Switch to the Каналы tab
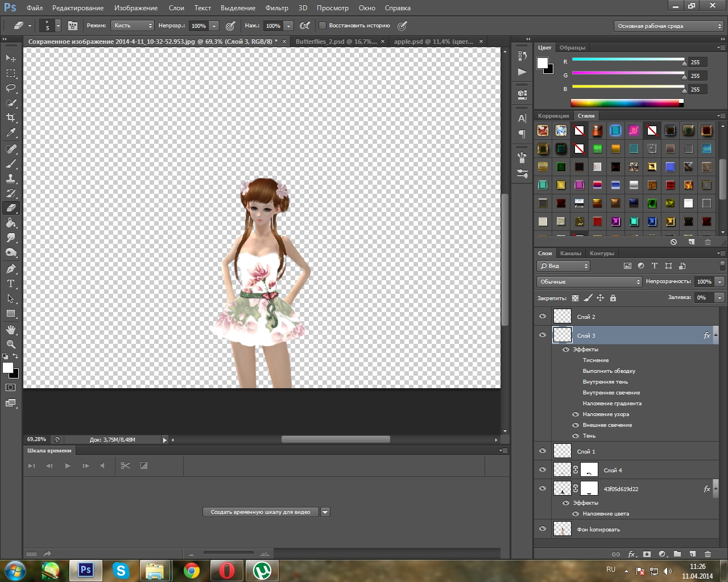Screen dimensions: 728x582 click(x=570, y=253)
